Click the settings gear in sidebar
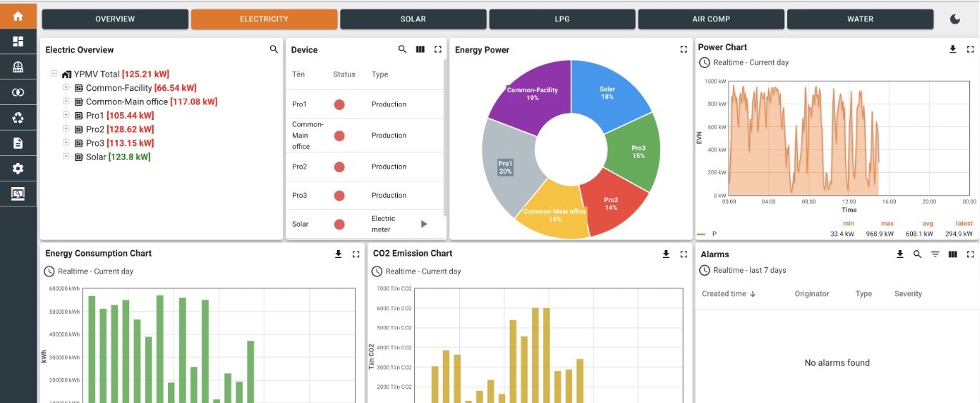The height and width of the screenshot is (403, 980). coord(18,169)
